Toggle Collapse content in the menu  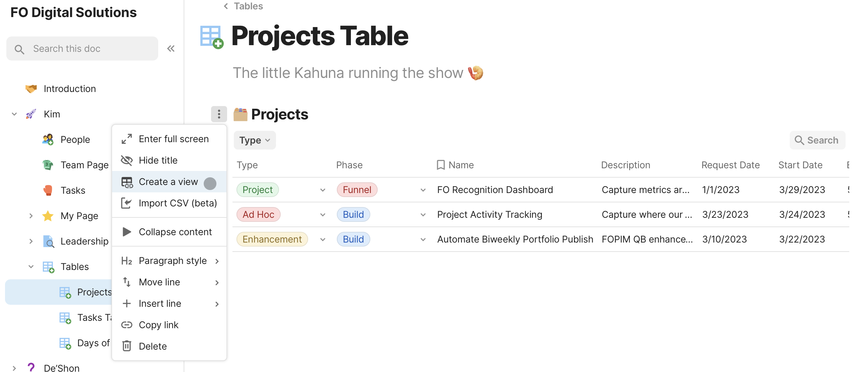click(175, 231)
